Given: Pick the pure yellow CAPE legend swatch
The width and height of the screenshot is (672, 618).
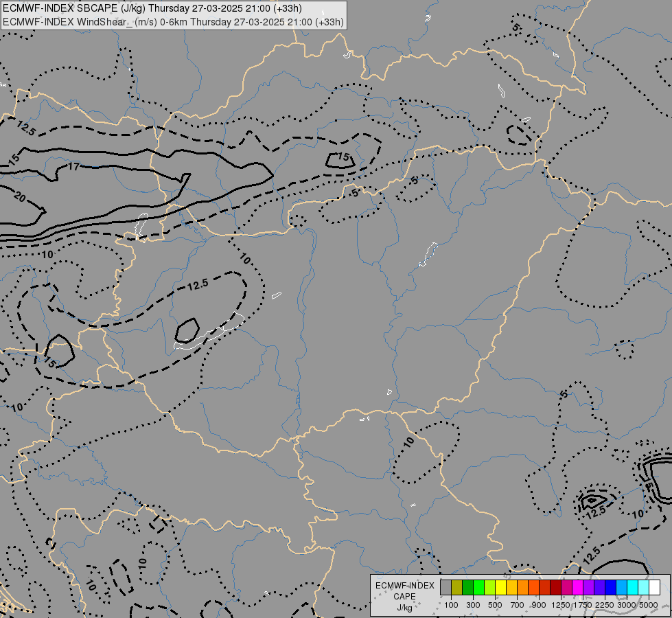Looking at the screenshot, I should pyautogui.click(x=500, y=587).
